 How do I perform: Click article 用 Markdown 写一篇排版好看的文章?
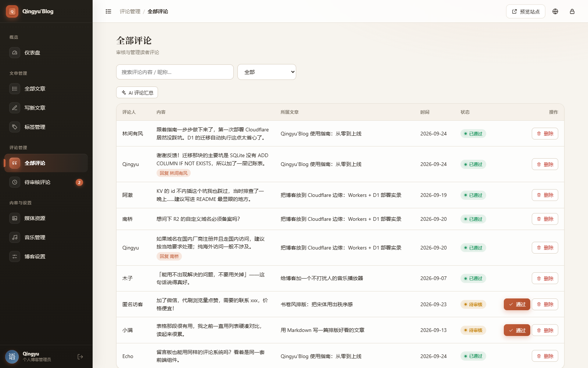(323, 330)
